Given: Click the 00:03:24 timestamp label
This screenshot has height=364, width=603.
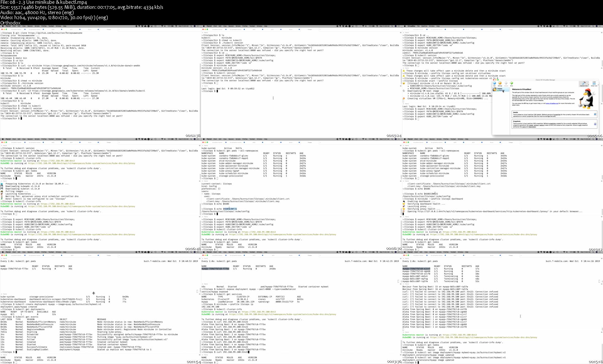Looking at the screenshot, I should click(x=394, y=136).
